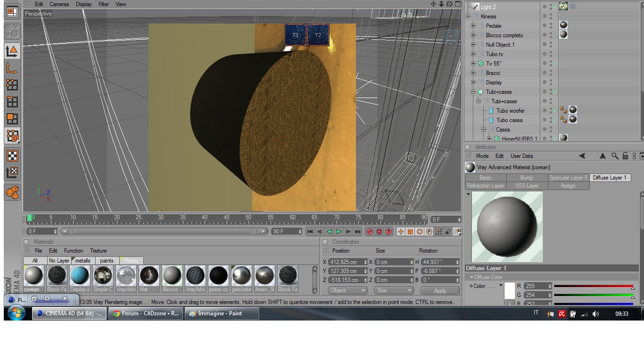Click the keyframe selection question-mark icon
This screenshot has height=362, width=644.
[x=388, y=231]
